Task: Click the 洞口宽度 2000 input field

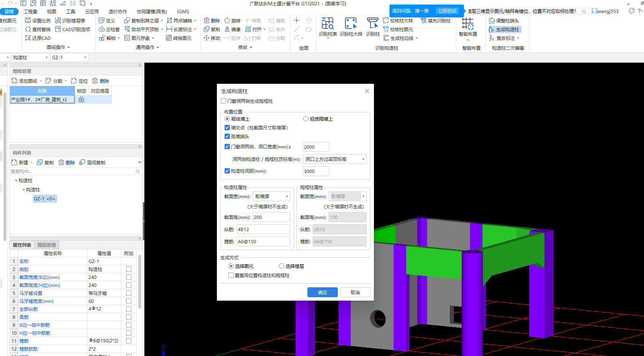Action: pyautogui.click(x=316, y=147)
